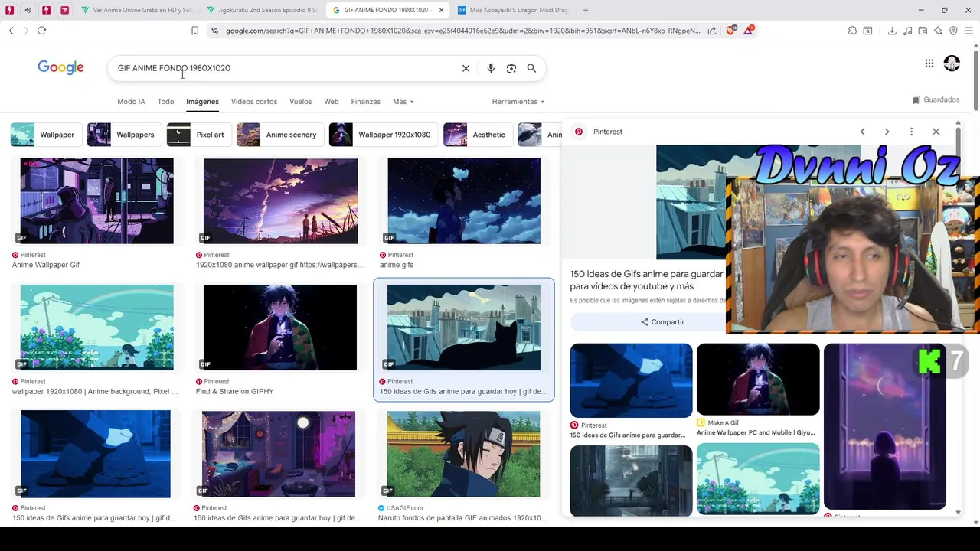Open the Naruto fondos de pantalla thumbnail
Viewport: 980px width, 551px height.
point(463,455)
